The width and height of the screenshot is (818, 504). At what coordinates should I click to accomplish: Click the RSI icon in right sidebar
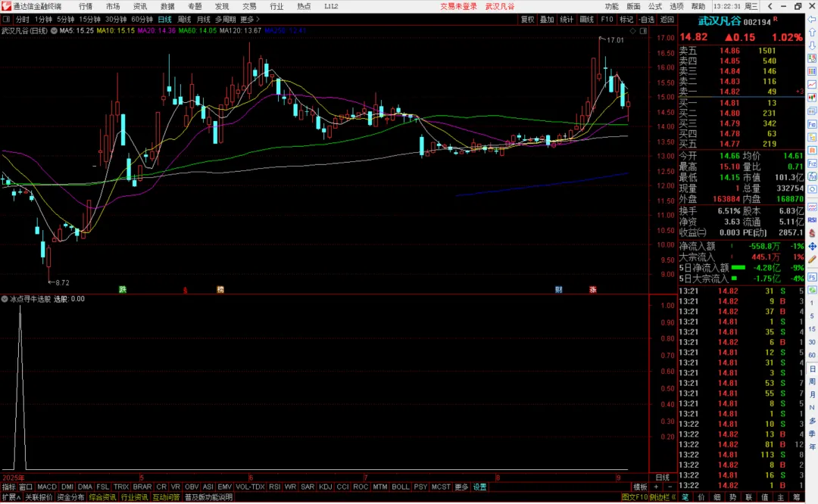(812, 220)
